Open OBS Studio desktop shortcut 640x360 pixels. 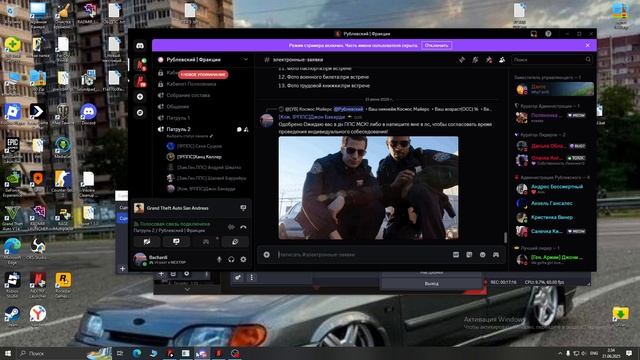click(38, 249)
